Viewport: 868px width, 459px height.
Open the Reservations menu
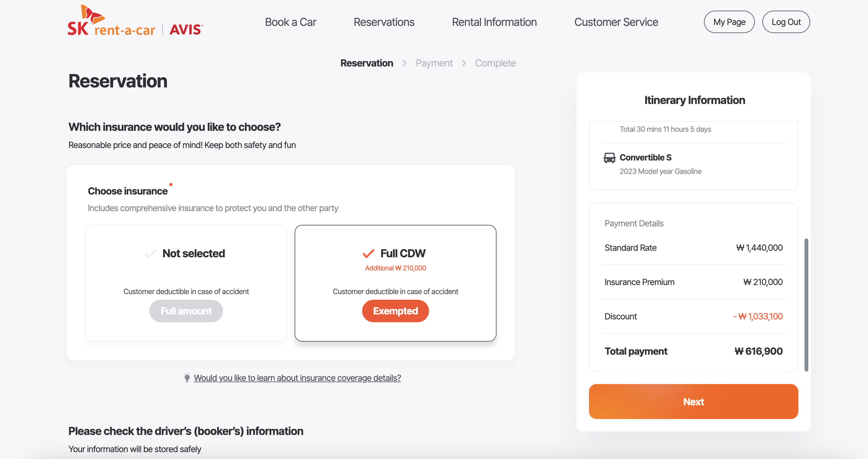tap(384, 22)
